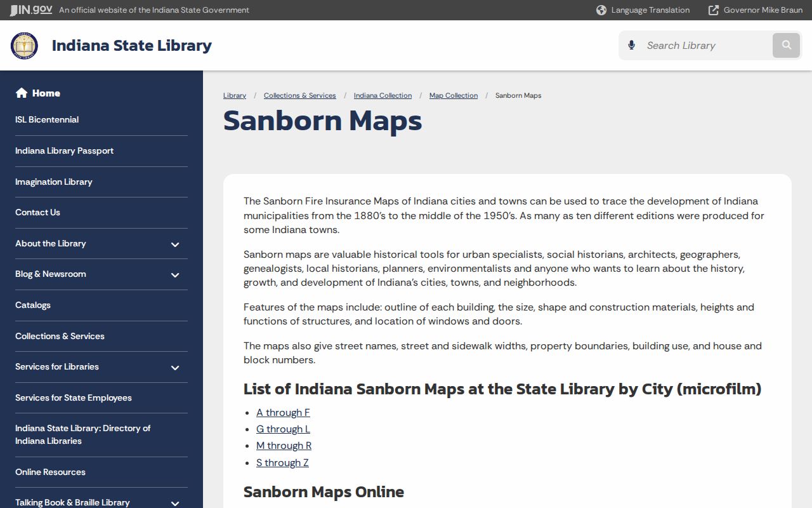Expand the Services for Libraries submenu
The image size is (812, 508).
[x=175, y=368]
